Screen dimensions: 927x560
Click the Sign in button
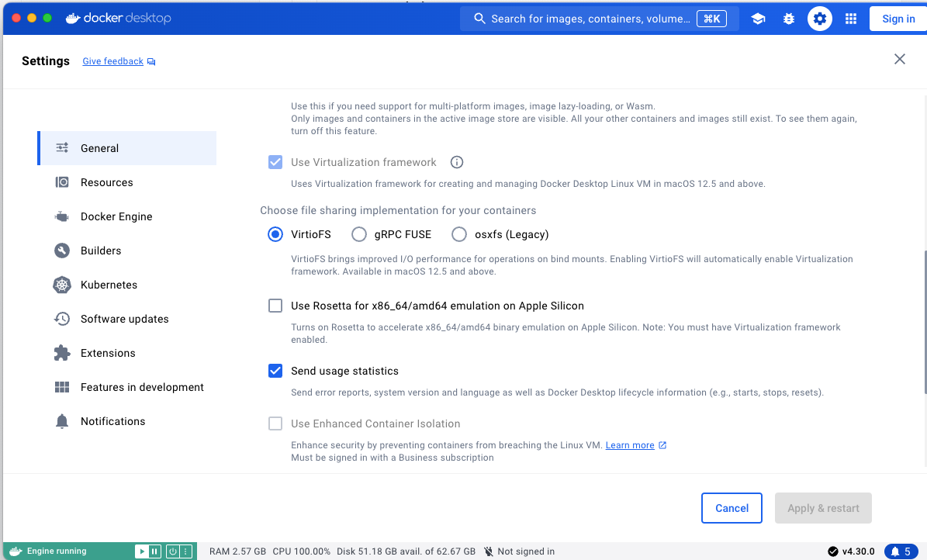[898, 19]
